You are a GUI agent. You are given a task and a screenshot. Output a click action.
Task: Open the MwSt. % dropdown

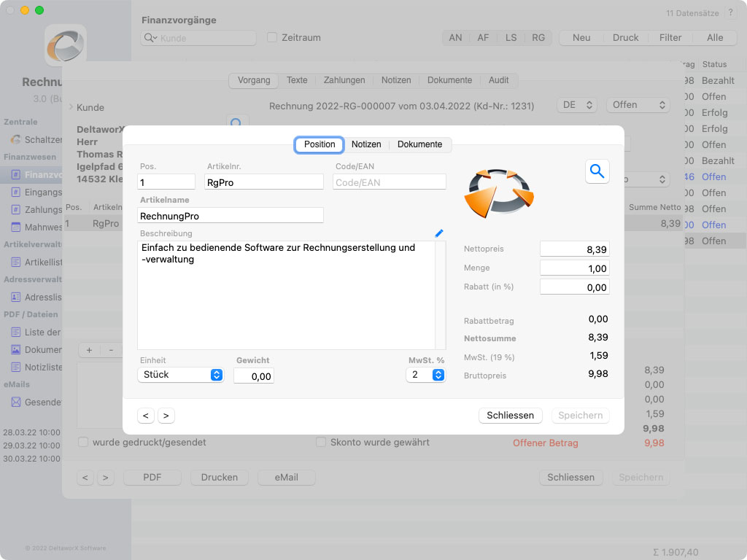(x=425, y=375)
